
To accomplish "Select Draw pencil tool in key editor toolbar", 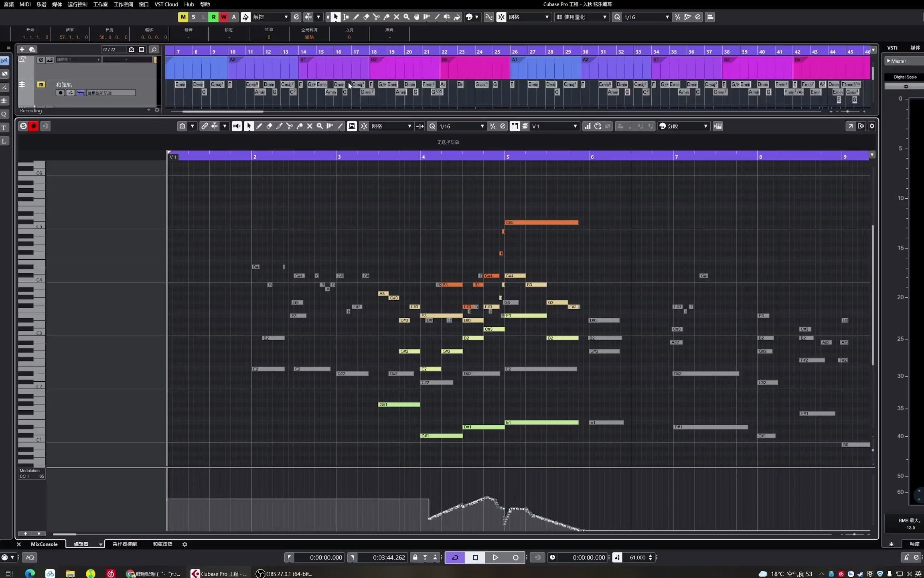I will (259, 126).
